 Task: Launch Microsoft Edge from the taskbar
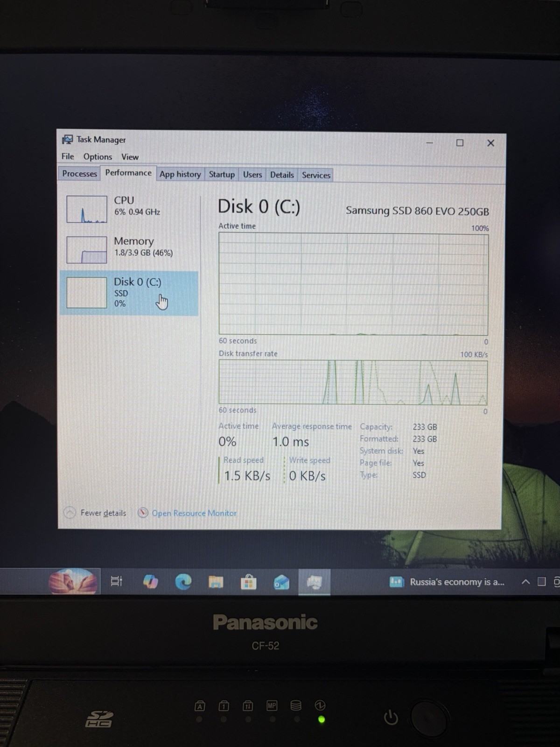[x=183, y=582]
